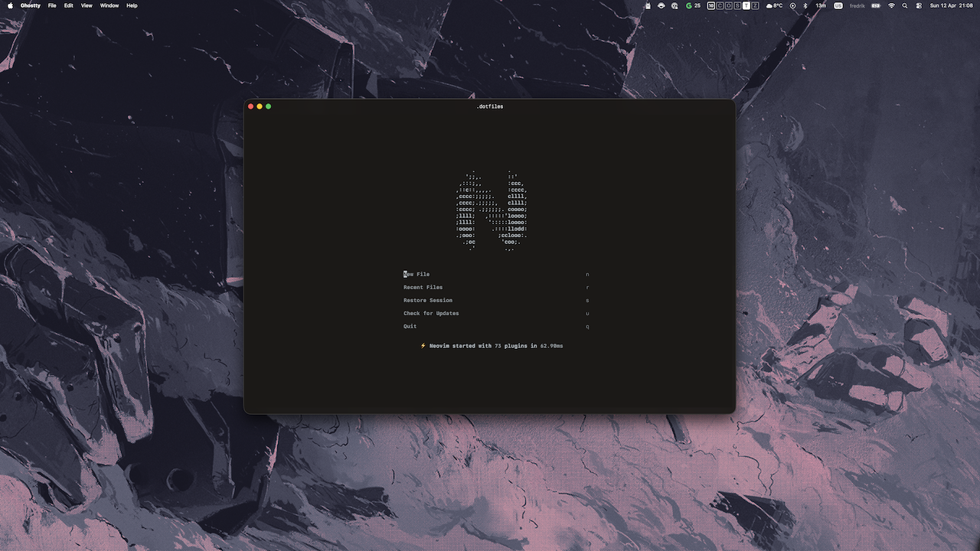Open the View menu in the menu bar
The image size is (980, 551).
[x=86, y=5]
